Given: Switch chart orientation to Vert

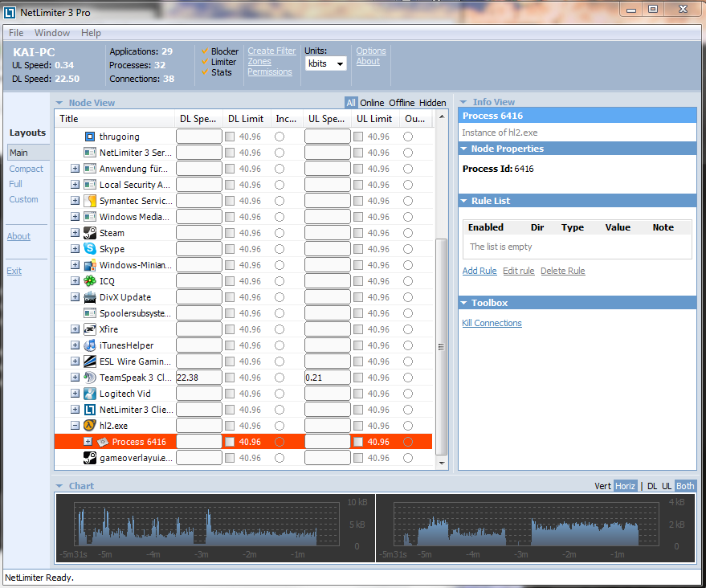Looking at the screenshot, I should tap(602, 486).
